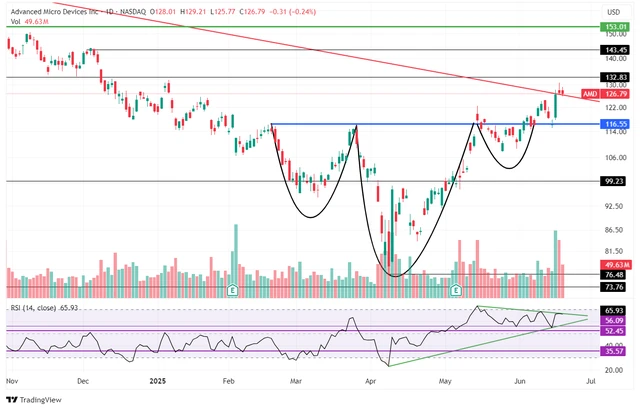Viewport: 640px width, 410px height.
Task: Click the purple 52.45 RSI label
Action: click(614, 331)
